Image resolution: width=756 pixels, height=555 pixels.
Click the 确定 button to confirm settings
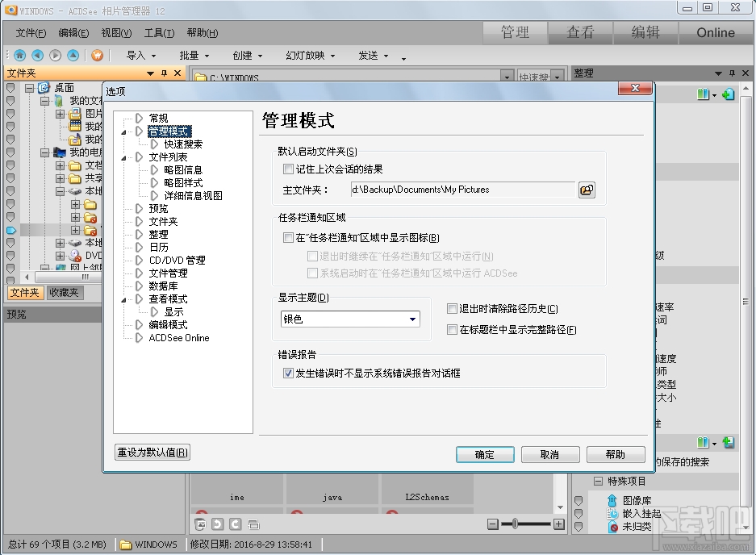484,454
